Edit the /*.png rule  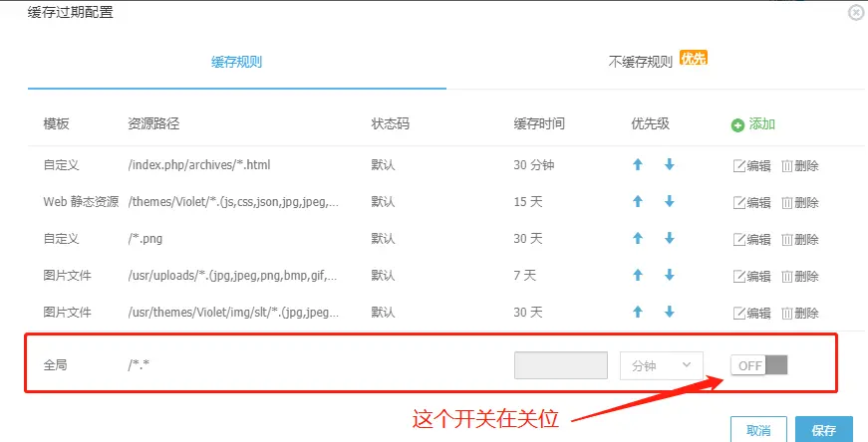(x=751, y=239)
